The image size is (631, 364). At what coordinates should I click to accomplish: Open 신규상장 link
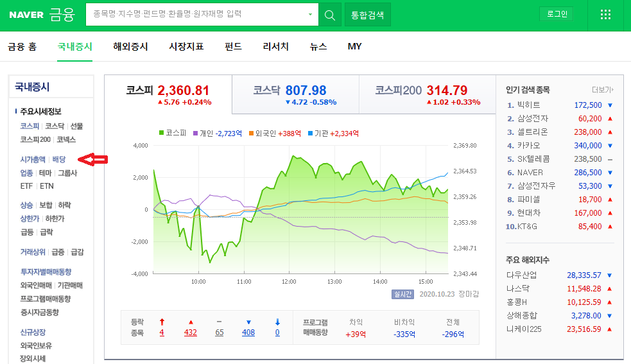[33, 332]
